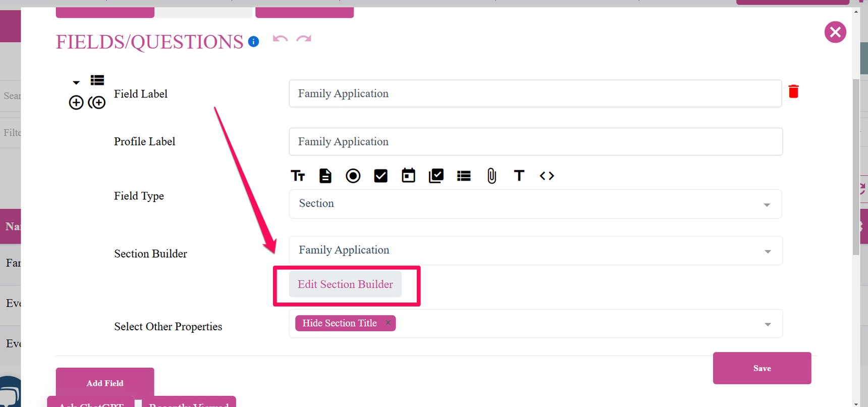Viewport: 868px width, 407px height.
Task: Choose the text size field type icon
Action: click(298, 176)
